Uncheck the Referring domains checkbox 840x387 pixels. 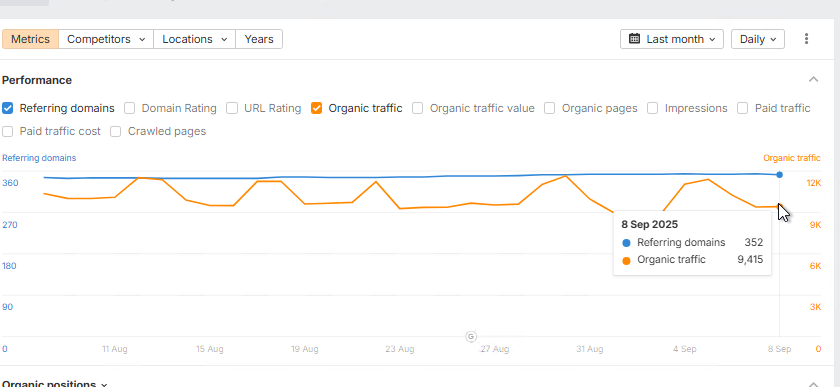[8, 108]
